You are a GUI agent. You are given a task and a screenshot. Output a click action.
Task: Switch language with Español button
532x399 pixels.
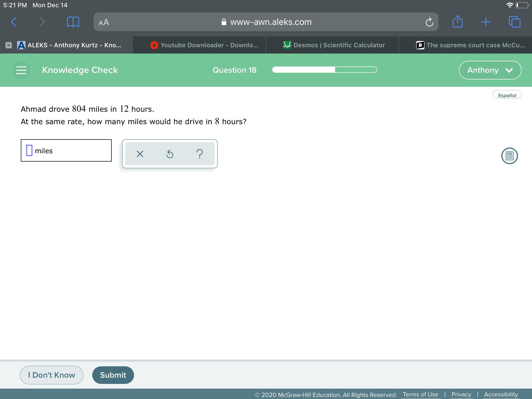(x=507, y=95)
